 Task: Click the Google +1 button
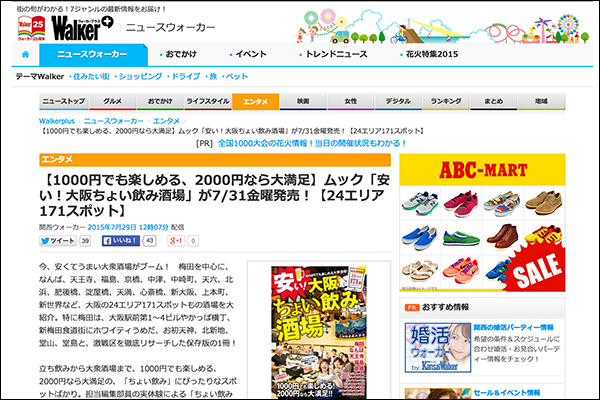176,241
